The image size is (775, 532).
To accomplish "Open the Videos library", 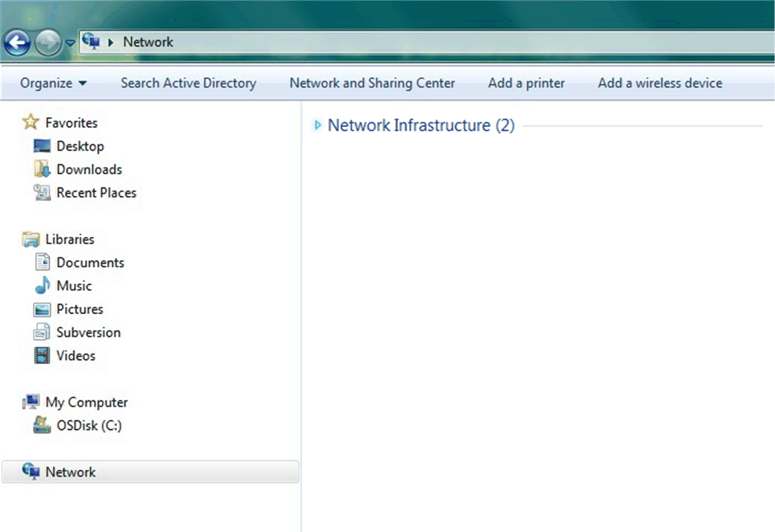I will [76, 355].
